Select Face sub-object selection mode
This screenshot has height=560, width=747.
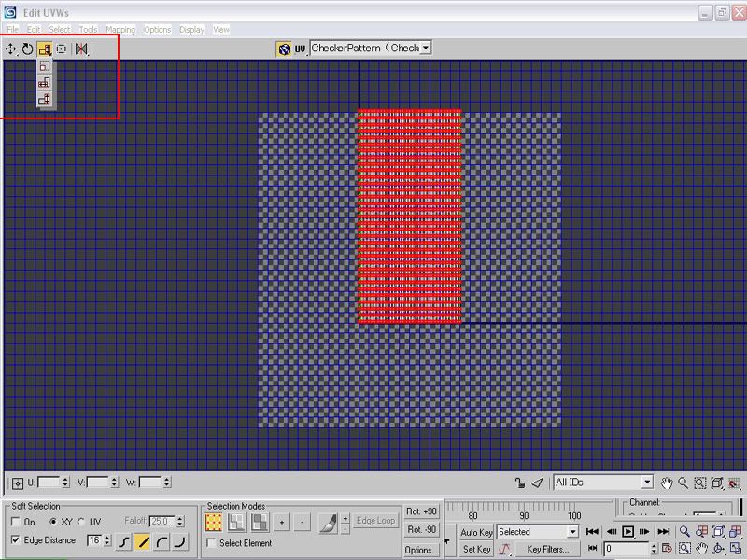[x=260, y=523]
